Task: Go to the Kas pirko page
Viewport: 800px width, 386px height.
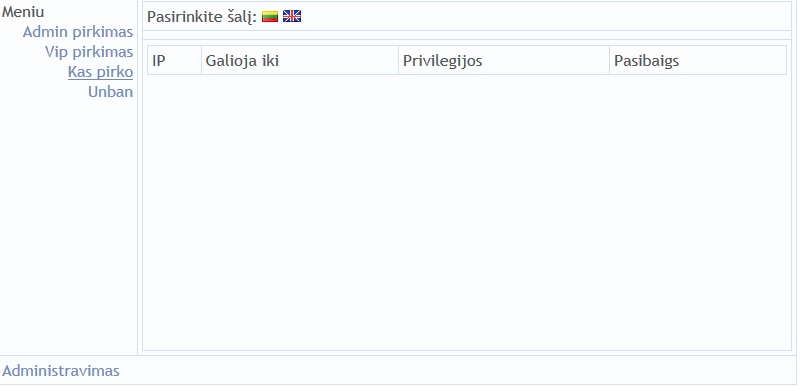Action: click(x=101, y=72)
